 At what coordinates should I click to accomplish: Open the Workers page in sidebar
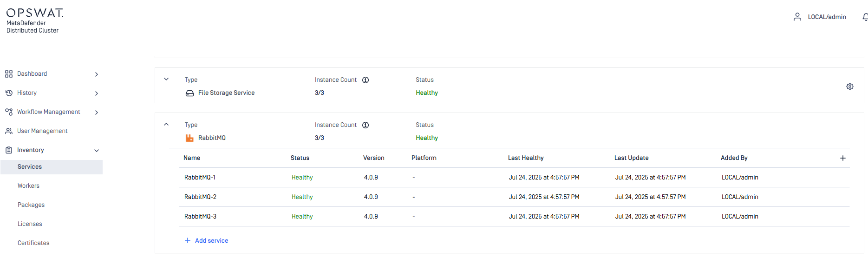tap(28, 186)
